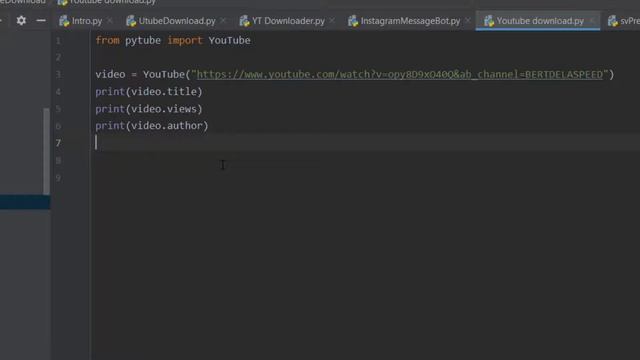Switch to Intro.py tab
The height and width of the screenshot is (360, 640).
coord(87,21)
